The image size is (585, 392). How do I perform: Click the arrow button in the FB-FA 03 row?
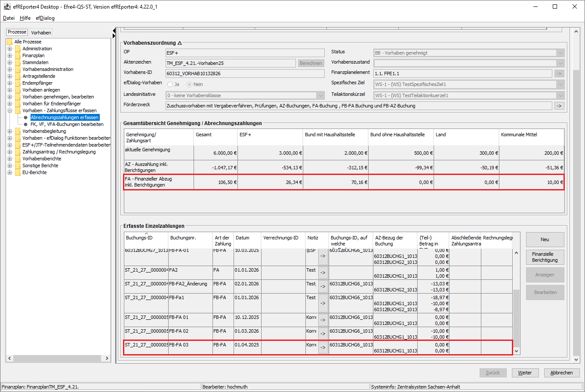tap(323, 348)
